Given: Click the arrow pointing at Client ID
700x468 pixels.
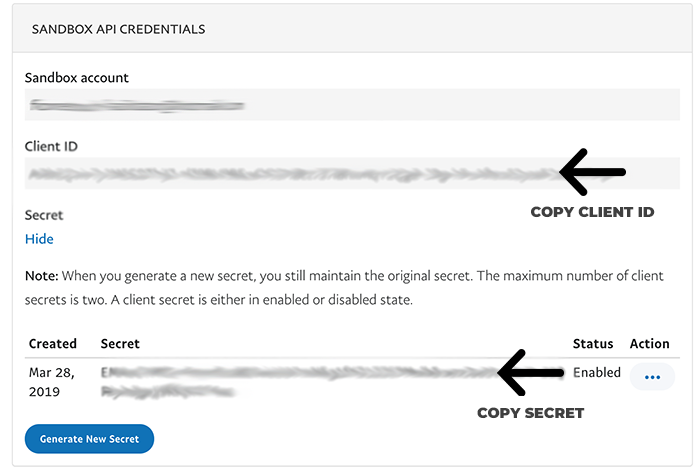Looking at the screenshot, I should coord(592,172).
